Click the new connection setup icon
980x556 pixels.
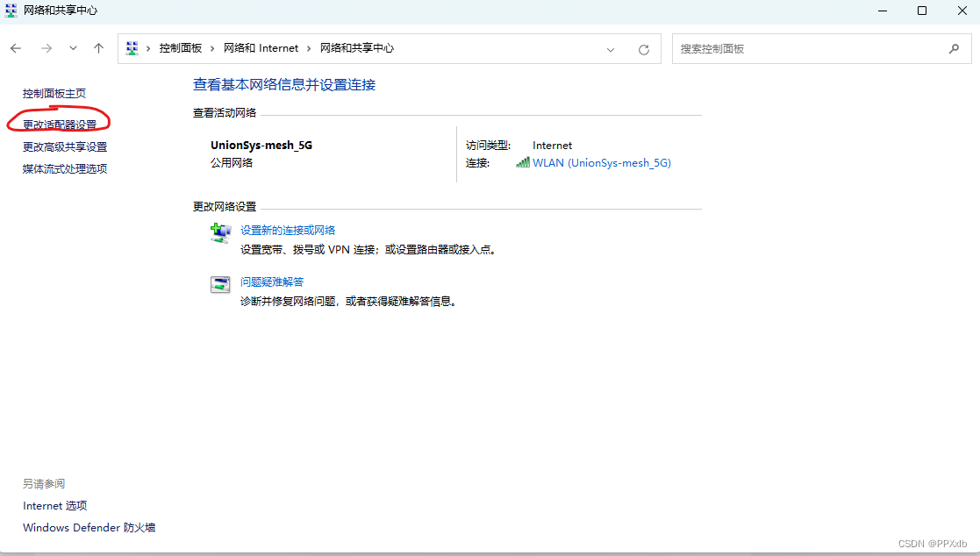pyautogui.click(x=220, y=233)
